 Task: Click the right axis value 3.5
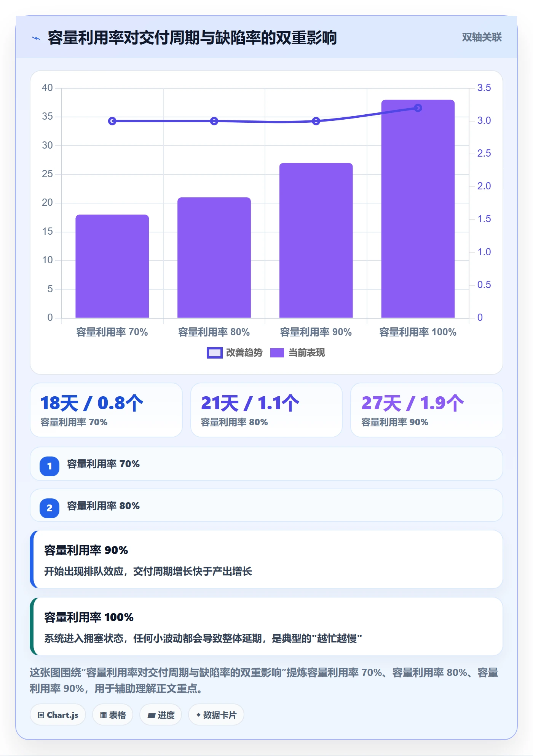[x=484, y=88]
